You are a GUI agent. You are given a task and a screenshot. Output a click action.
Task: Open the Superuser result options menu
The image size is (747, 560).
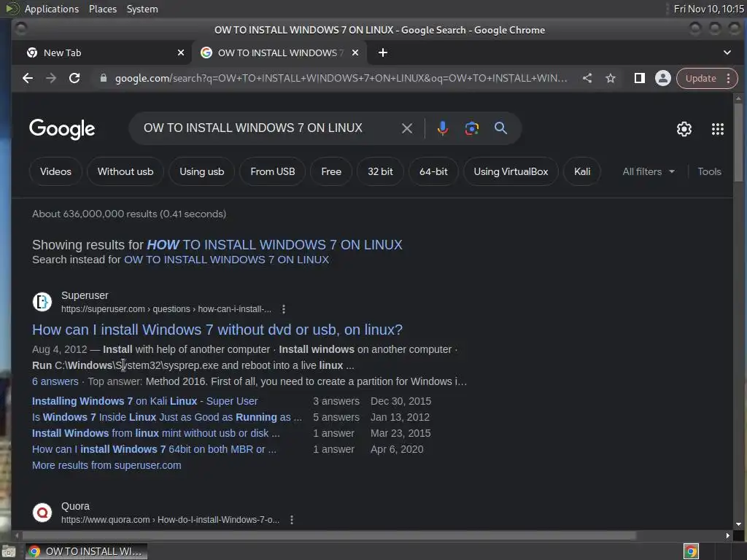click(284, 309)
